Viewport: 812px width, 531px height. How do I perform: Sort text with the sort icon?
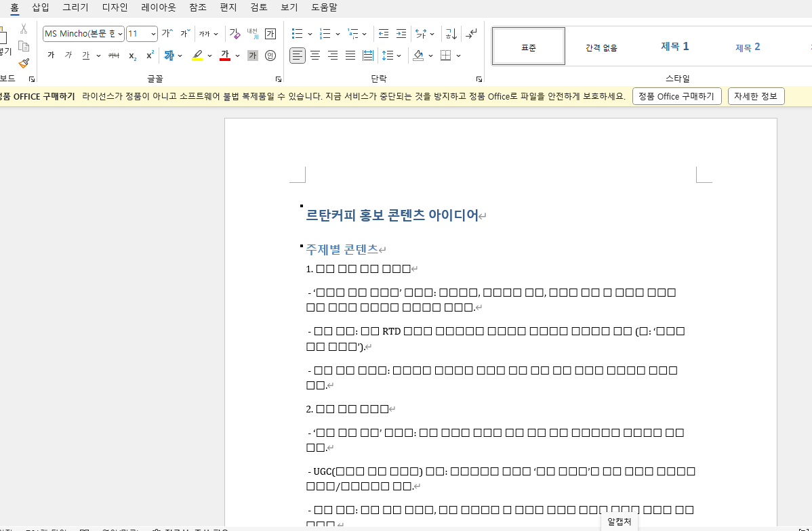(451, 34)
